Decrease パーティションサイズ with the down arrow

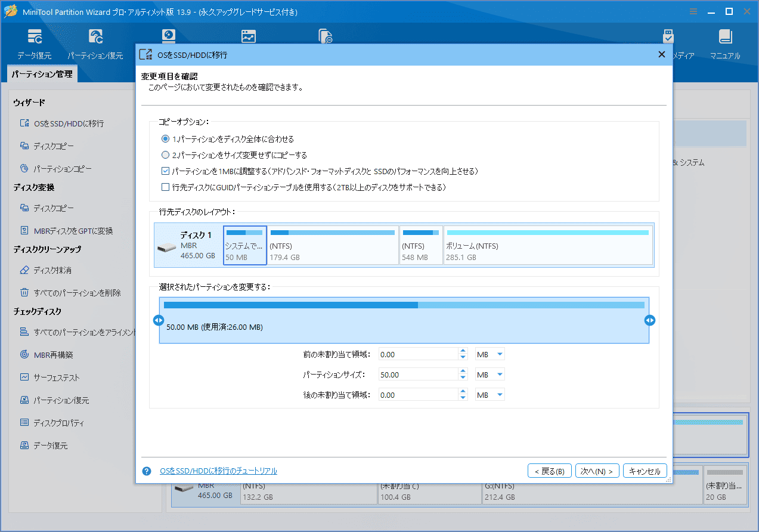tap(463, 378)
